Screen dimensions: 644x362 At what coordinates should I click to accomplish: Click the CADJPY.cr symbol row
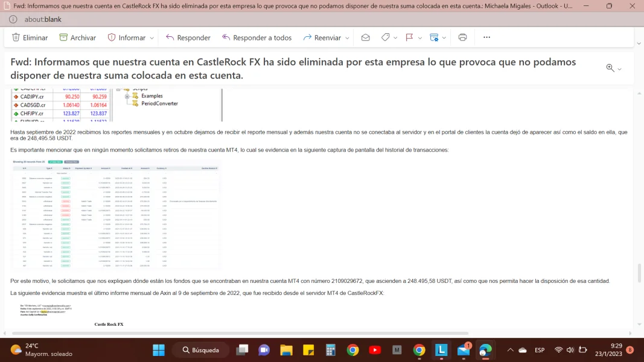pyautogui.click(x=61, y=97)
